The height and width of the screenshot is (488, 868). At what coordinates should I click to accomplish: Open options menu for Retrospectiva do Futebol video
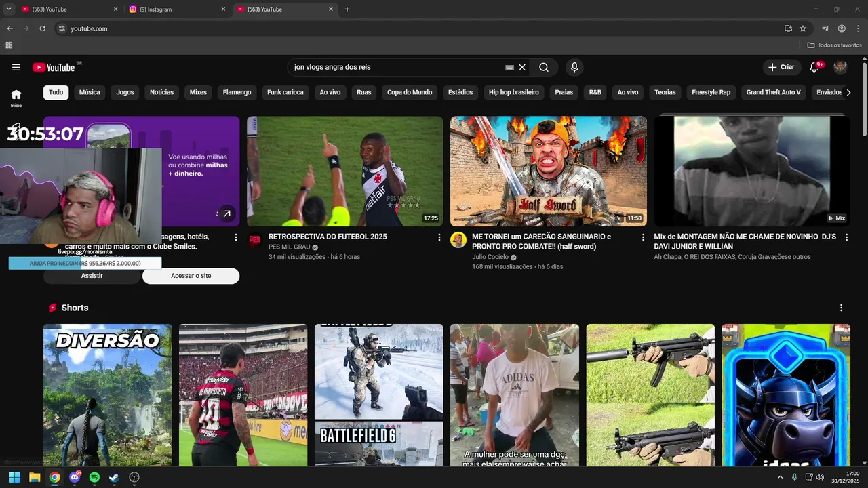point(439,237)
